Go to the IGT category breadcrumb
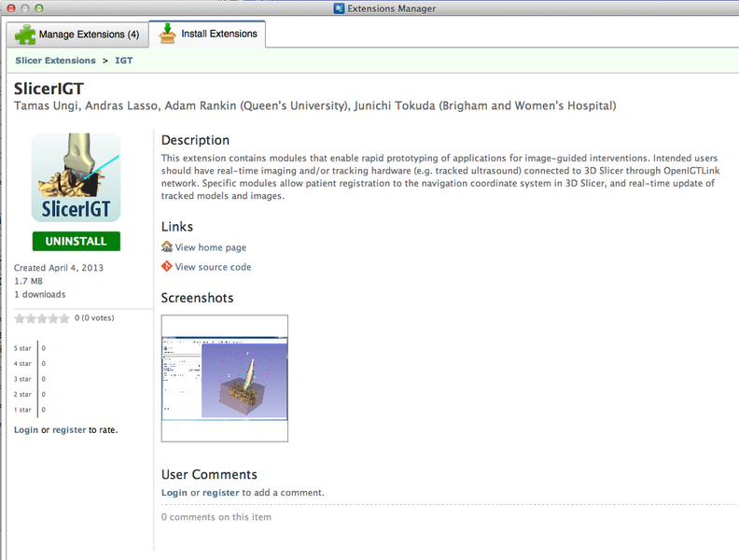 pyautogui.click(x=123, y=61)
